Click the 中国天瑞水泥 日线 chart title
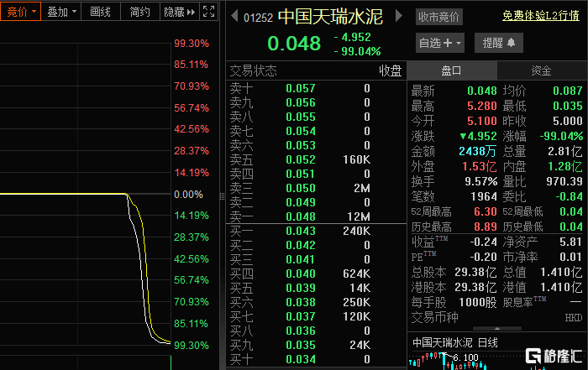Viewport: 588px width, 370px height. (455, 342)
